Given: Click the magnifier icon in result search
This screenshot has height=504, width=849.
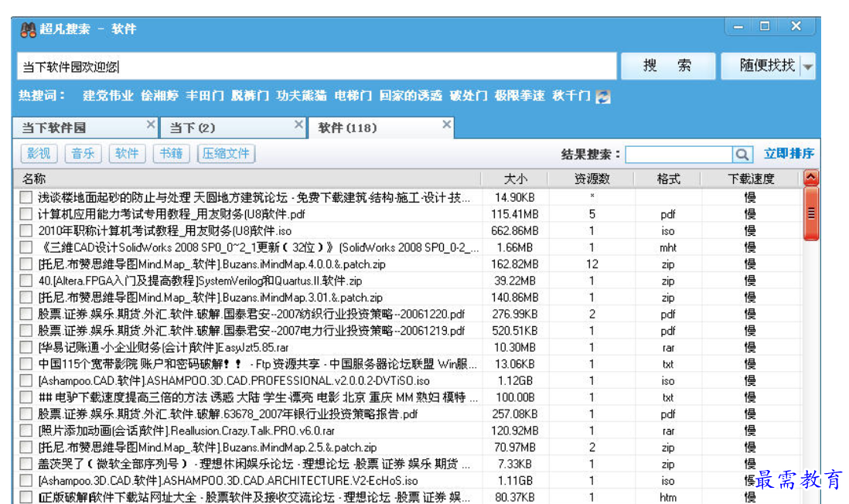Looking at the screenshot, I should (x=742, y=155).
